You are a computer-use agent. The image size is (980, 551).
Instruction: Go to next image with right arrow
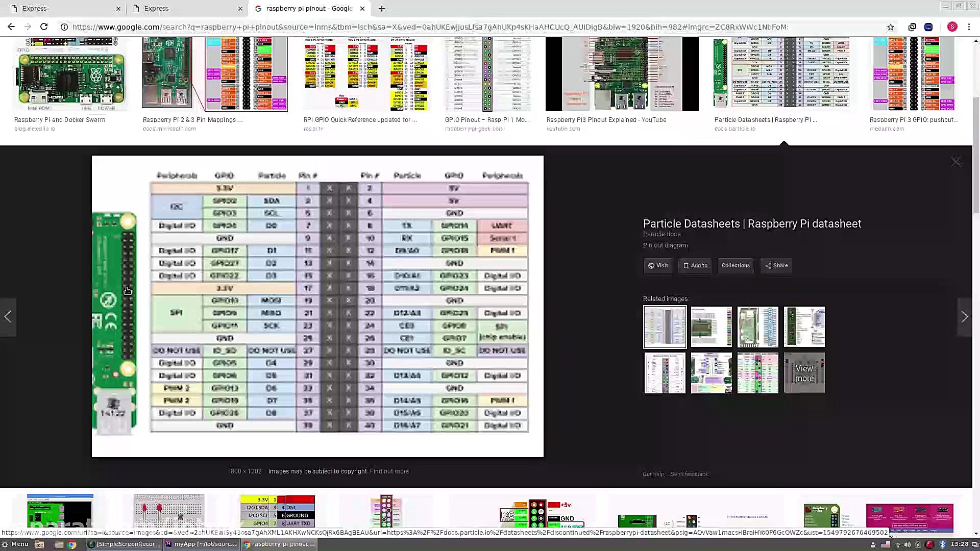click(x=964, y=317)
